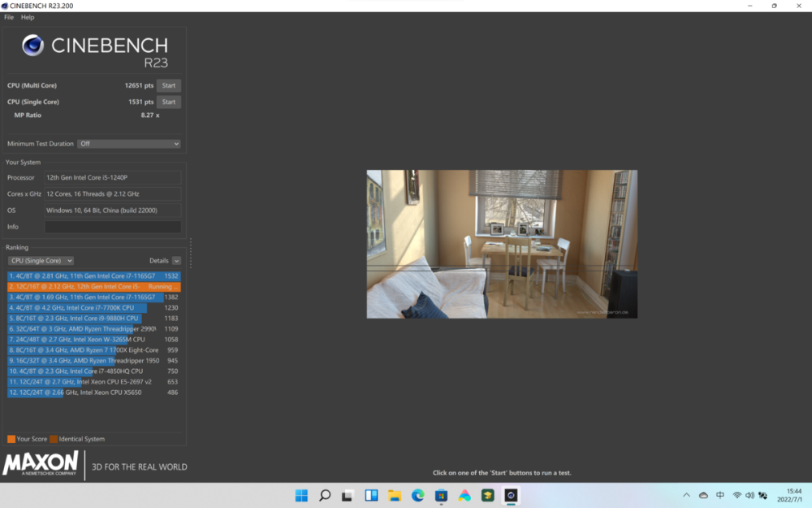Click the Cinebench title bar app icon
Image resolution: width=812 pixels, height=508 pixels.
(x=5, y=6)
